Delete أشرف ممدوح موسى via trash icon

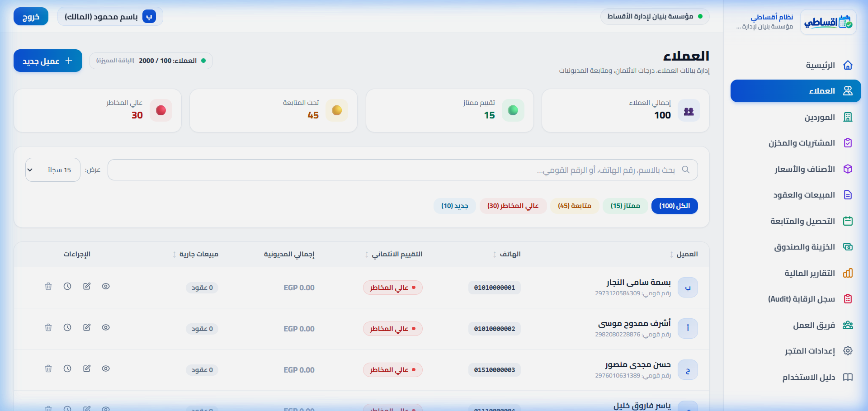pos(48,327)
